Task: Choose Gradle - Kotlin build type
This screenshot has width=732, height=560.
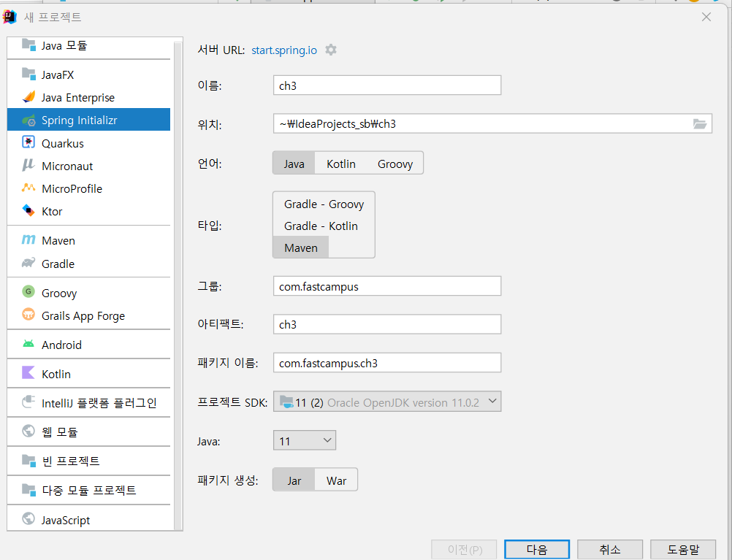Action: [321, 226]
